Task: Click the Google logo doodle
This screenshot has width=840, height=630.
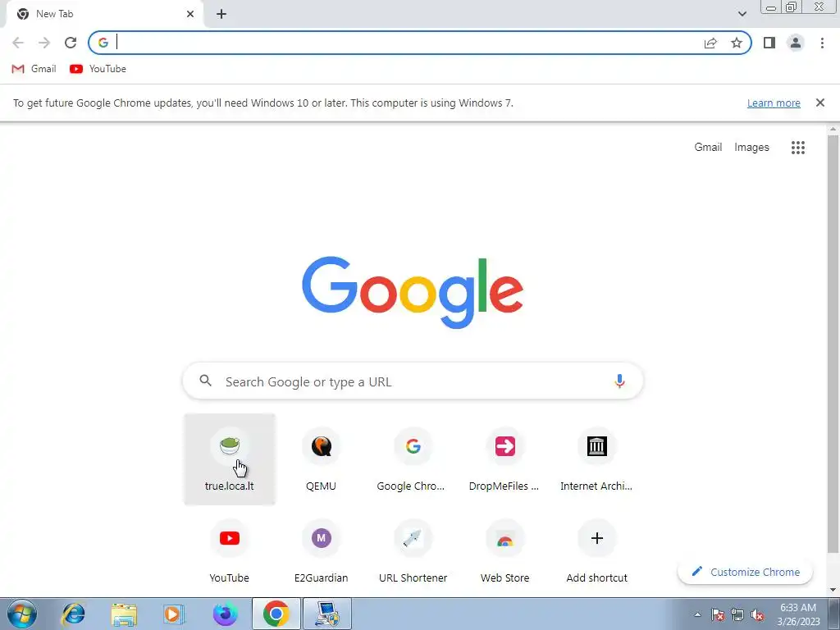Action: pos(413,292)
